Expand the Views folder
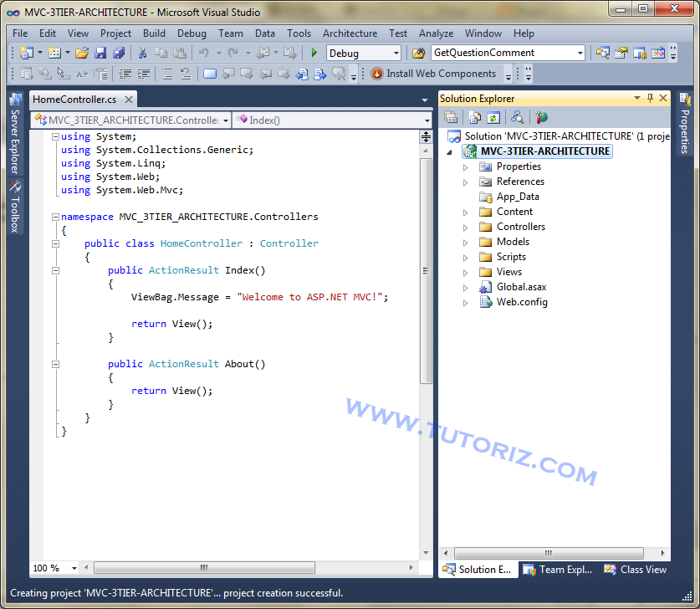This screenshot has height=609, width=700. (x=465, y=272)
